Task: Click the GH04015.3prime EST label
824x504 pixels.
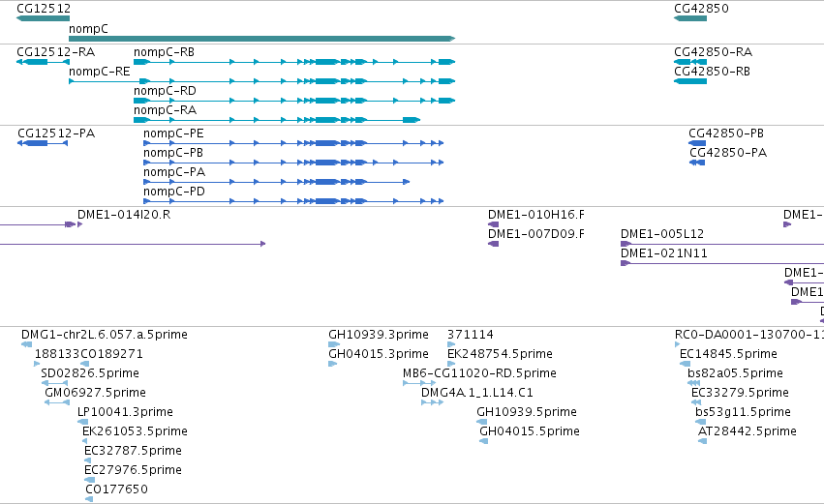Action: [379, 354]
